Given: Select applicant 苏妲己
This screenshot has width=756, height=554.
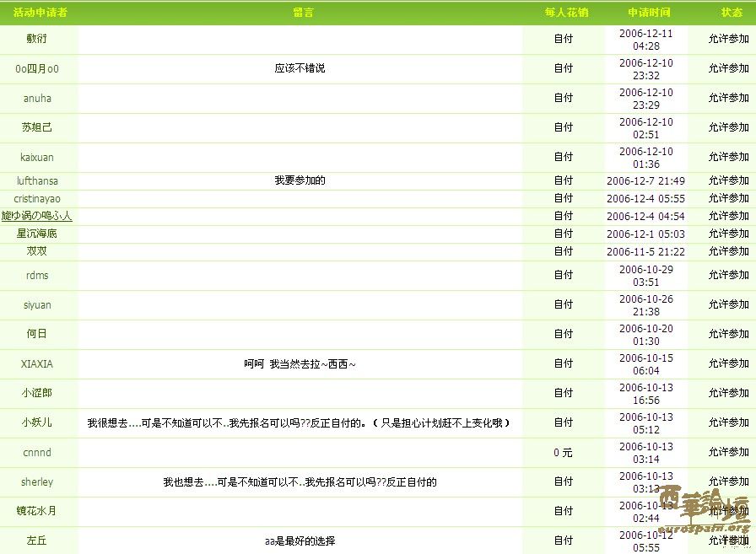Looking at the screenshot, I should tap(37, 127).
